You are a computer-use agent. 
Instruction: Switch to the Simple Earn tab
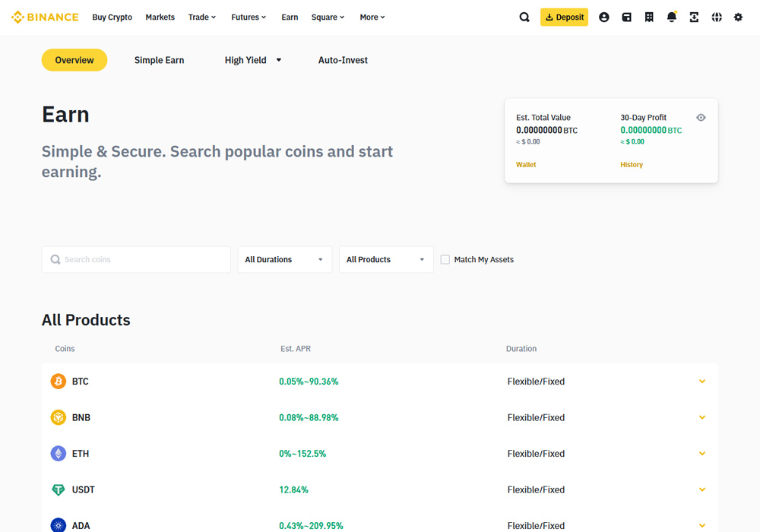(x=159, y=60)
